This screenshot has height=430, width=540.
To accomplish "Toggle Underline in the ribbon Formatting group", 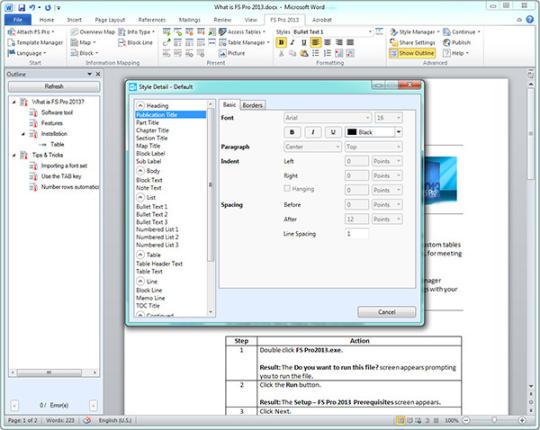I will pos(304,43).
